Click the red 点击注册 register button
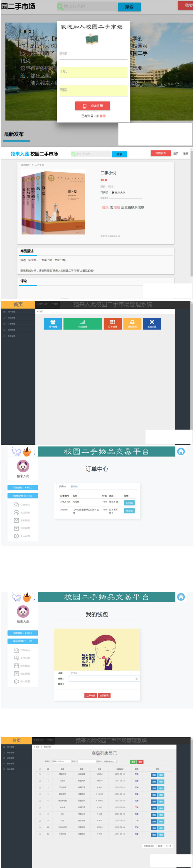This screenshot has height=868, width=194. click(93, 106)
